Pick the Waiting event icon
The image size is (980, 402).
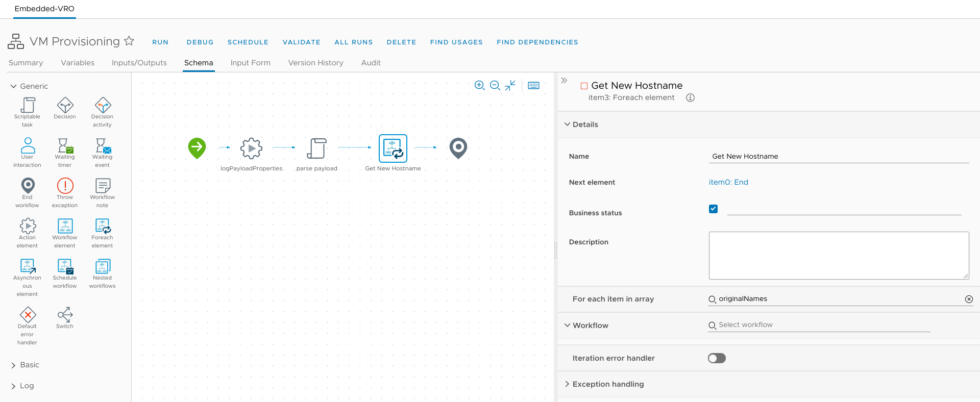click(x=103, y=145)
